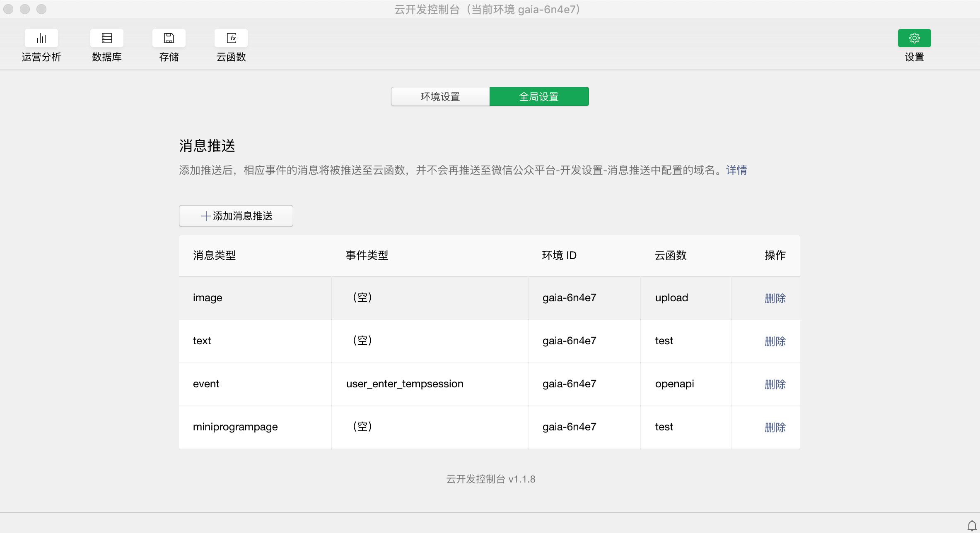Click the green 设置 gear icon

[x=914, y=38]
